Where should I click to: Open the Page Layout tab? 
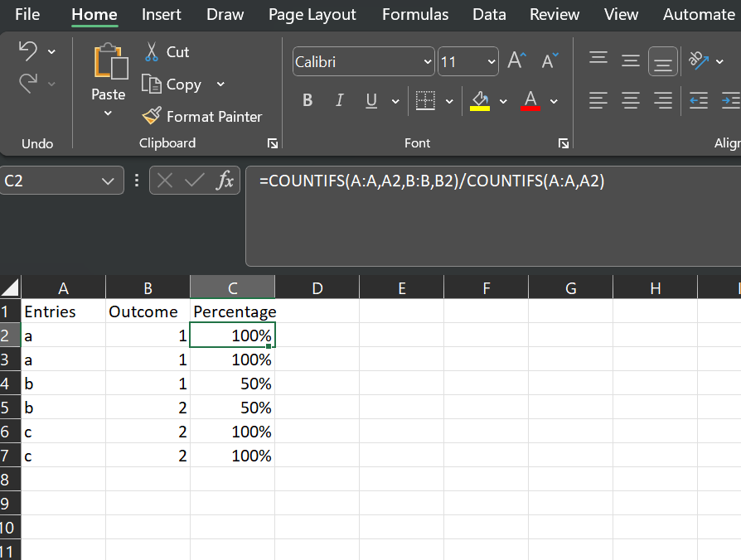[x=312, y=15]
